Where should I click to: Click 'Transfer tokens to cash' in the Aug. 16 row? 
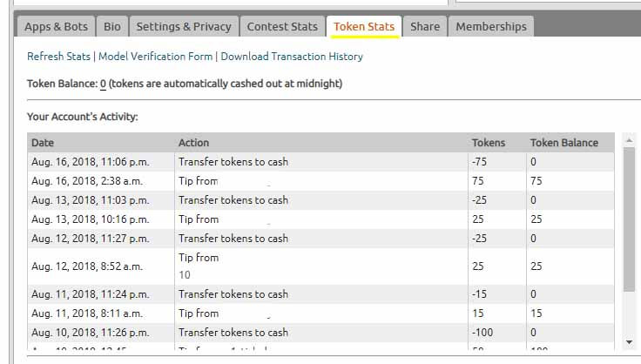(x=233, y=162)
